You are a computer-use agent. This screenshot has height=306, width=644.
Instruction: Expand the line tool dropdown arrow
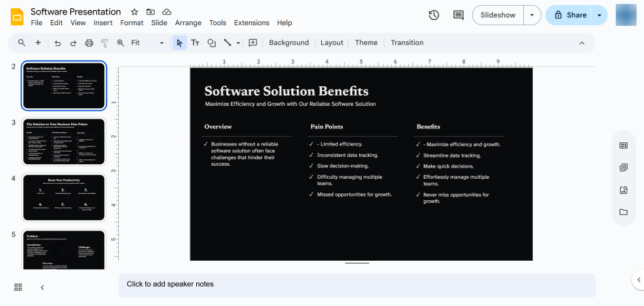[238, 43]
